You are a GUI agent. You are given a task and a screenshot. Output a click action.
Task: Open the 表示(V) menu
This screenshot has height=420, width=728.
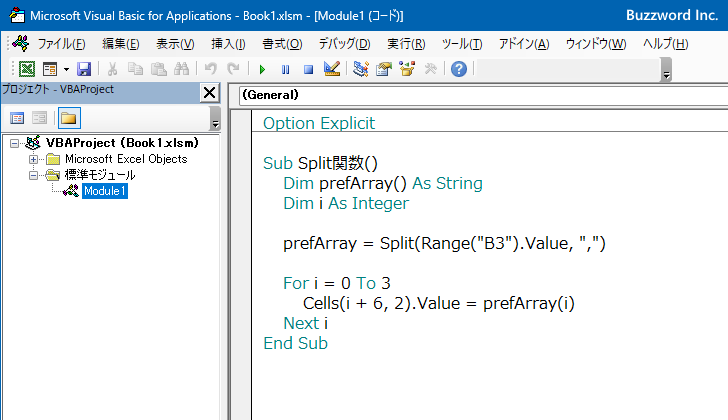coord(175,44)
